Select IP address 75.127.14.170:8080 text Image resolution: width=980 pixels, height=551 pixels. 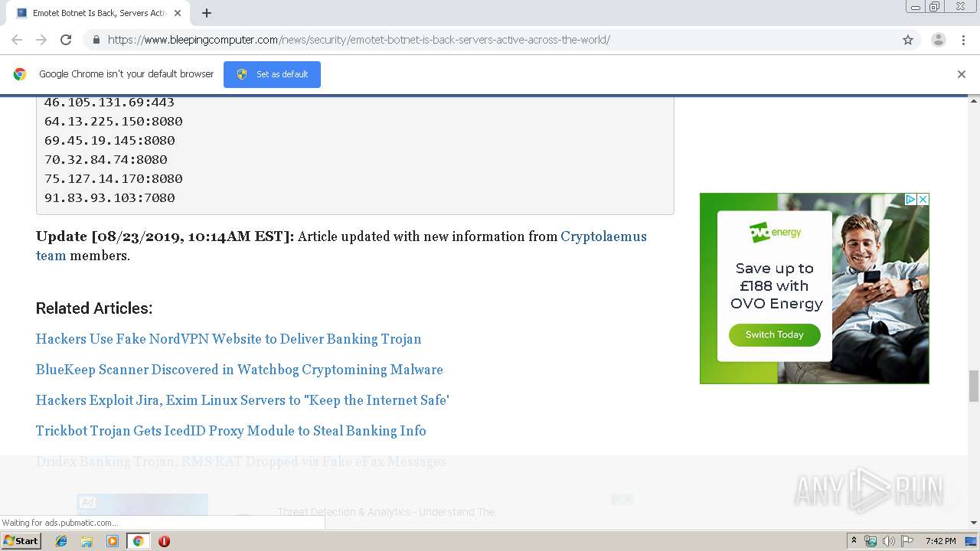coord(113,178)
